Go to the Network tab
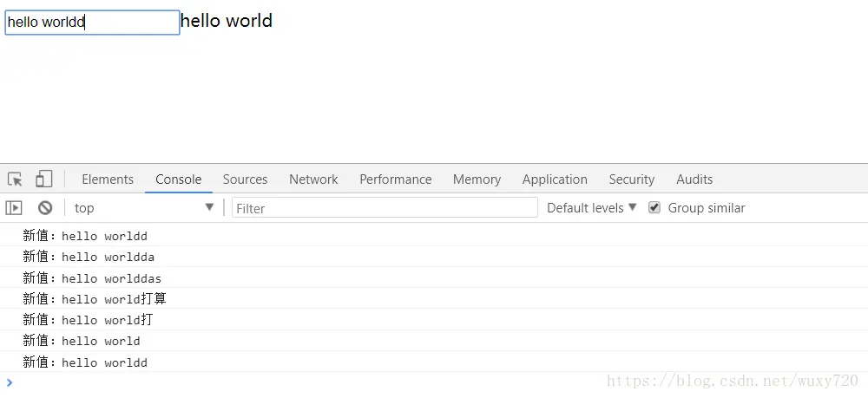 313,179
